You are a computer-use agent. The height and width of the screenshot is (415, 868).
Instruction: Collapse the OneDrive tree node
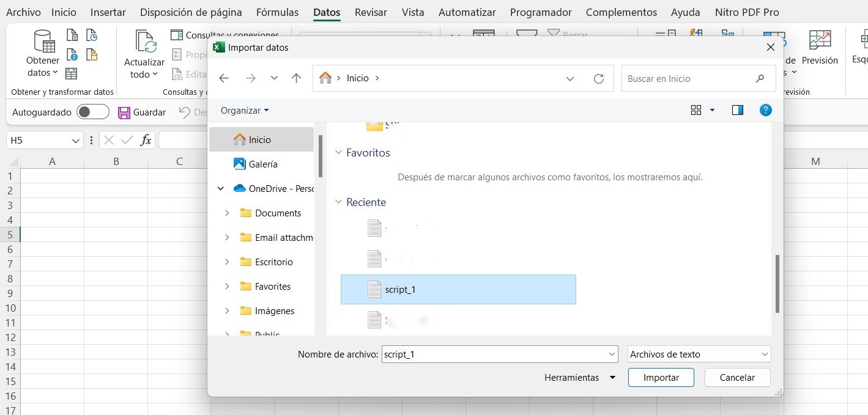tap(221, 189)
